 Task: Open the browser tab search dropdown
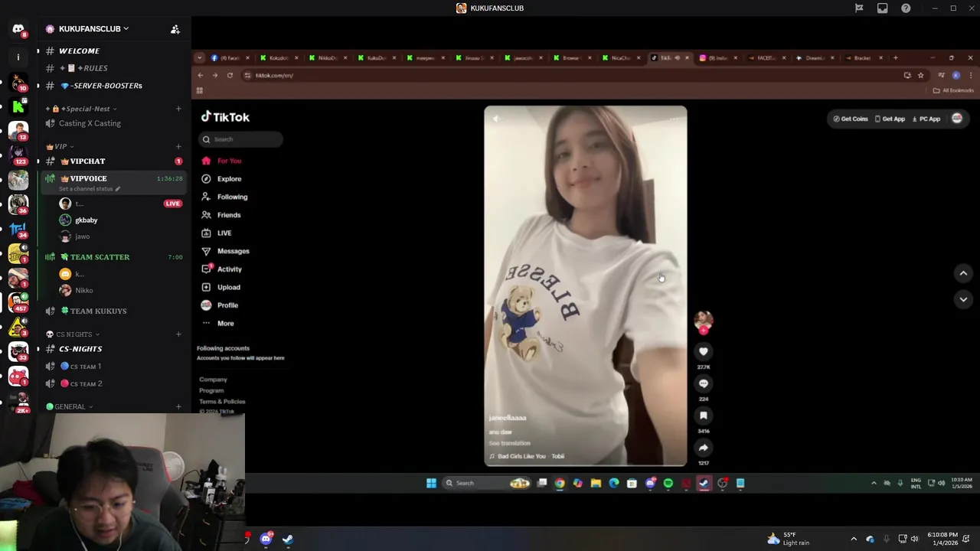[200, 58]
